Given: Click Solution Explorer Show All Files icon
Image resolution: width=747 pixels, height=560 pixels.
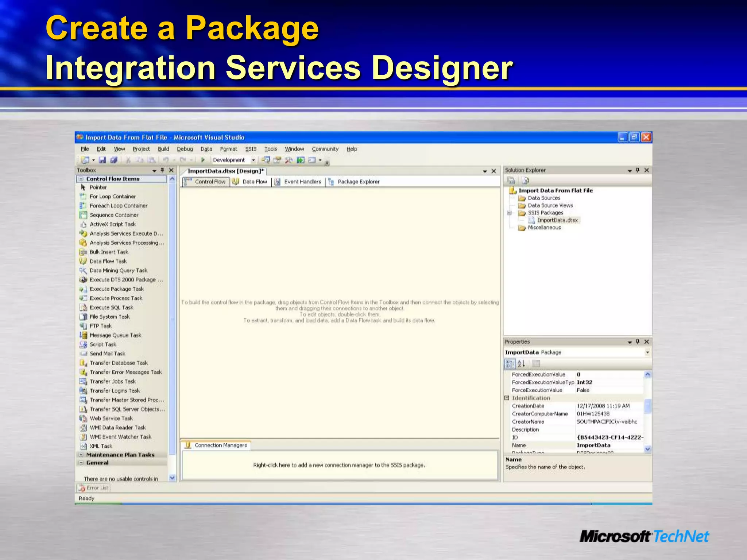Looking at the screenshot, I should [526, 180].
